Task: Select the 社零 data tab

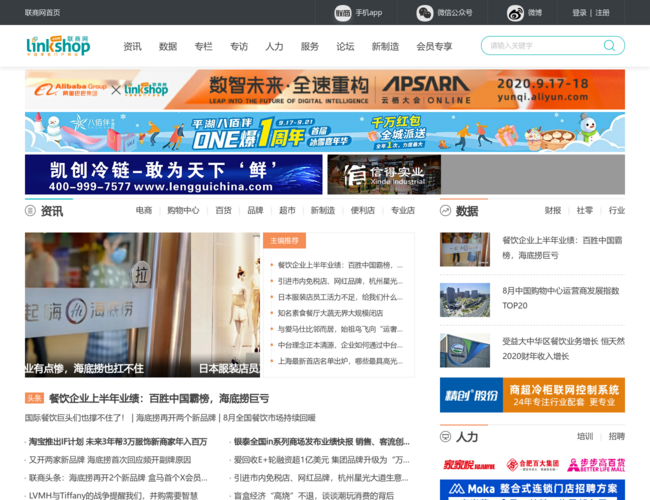Action: click(585, 210)
